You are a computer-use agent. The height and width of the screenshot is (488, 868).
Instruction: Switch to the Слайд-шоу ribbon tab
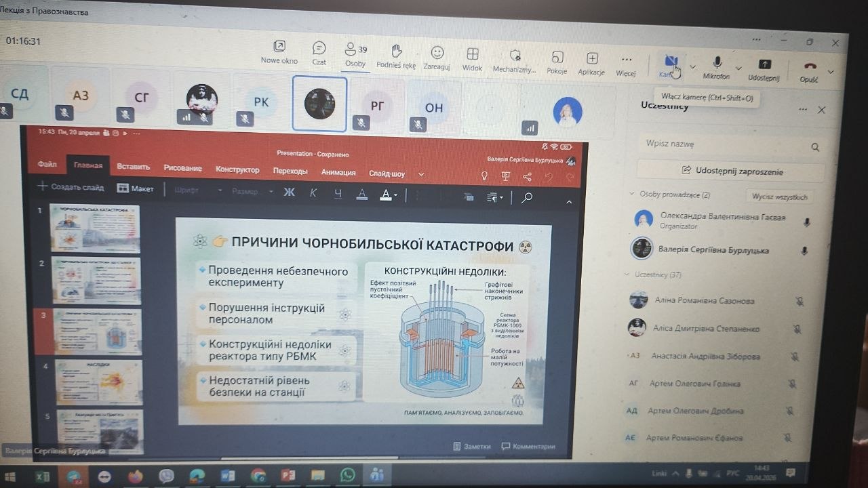tap(387, 174)
